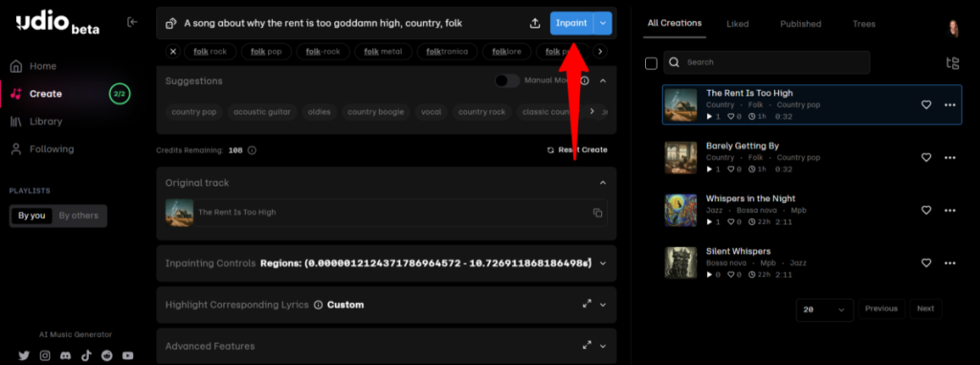Copy the original track with the copy icon
The height and width of the screenshot is (365, 980).
pos(597,213)
